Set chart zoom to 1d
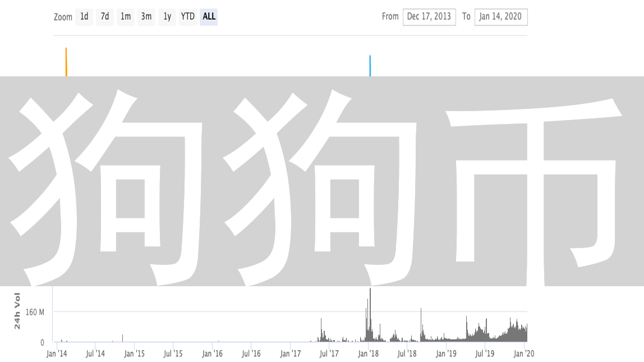Image resolution: width=644 pixels, height=362 pixels. (x=84, y=17)
